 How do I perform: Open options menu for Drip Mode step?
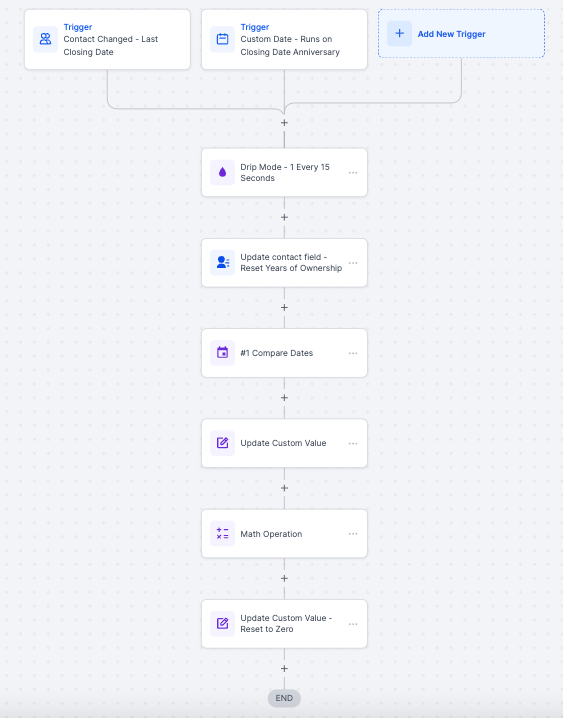pyautogui.click(x=353, y=173)
